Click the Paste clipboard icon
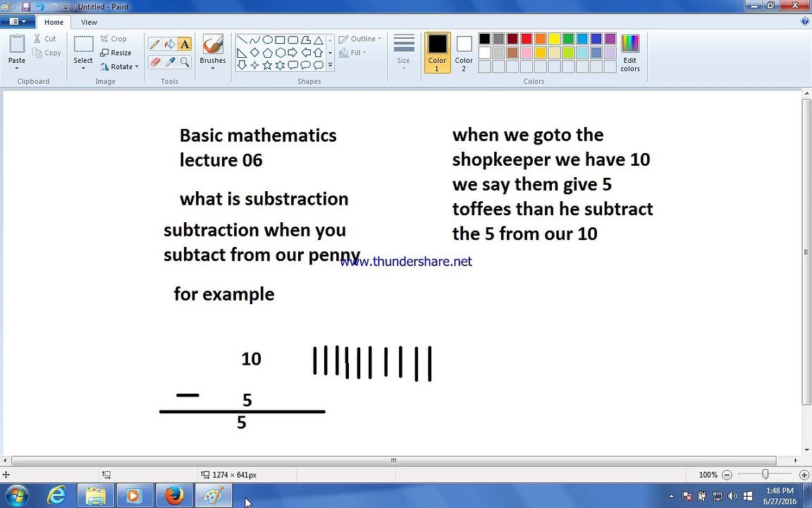The image size is (812, 508). pyautogui.click(x=17, y=44)
